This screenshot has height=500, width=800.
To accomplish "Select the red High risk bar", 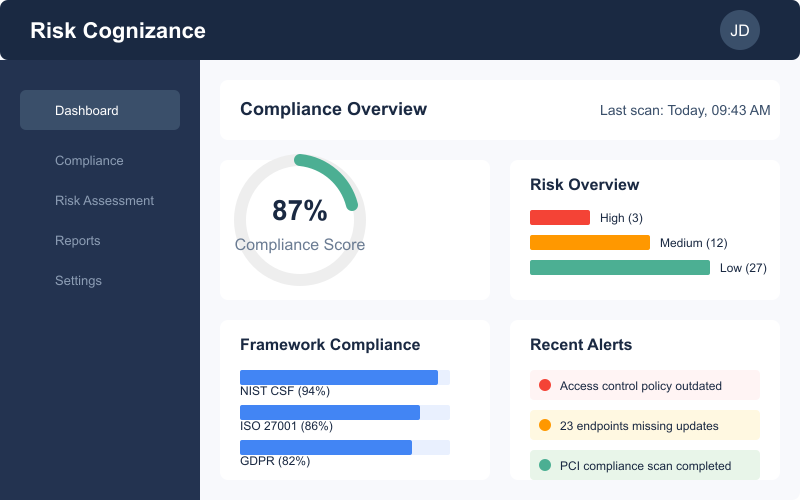I will pyautogui.click(x=560, y=217).
